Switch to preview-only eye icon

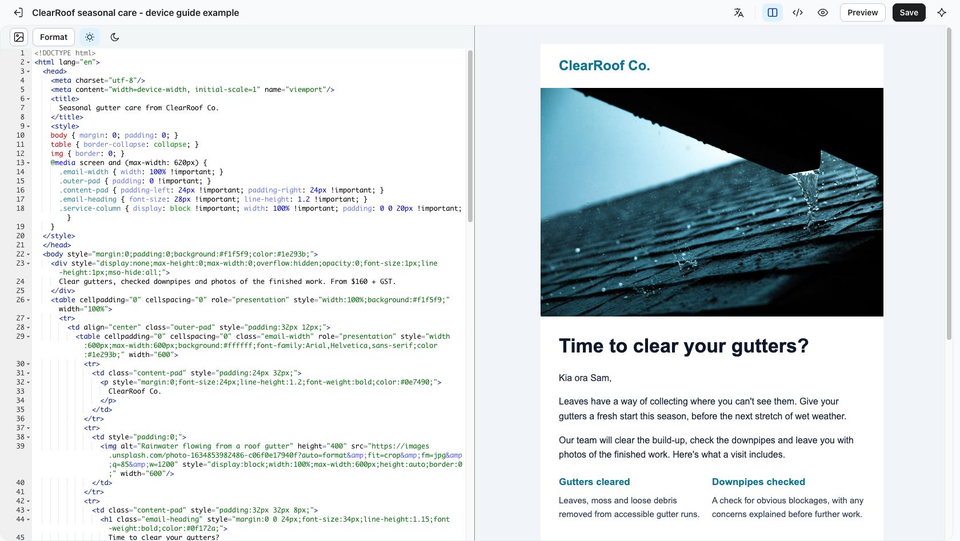pyautogui.click(x=823, y=12)
